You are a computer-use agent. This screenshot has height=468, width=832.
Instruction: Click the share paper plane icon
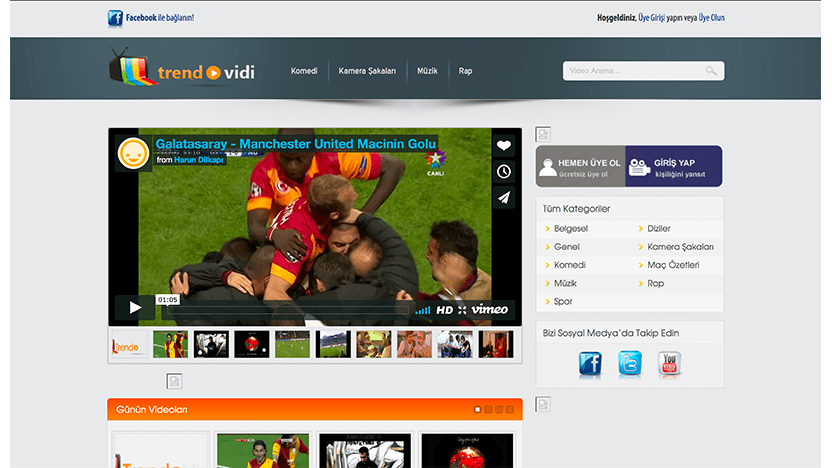504,197
